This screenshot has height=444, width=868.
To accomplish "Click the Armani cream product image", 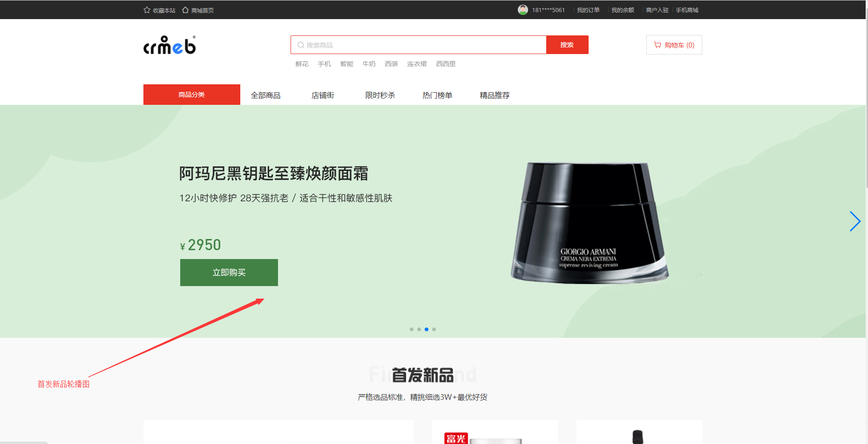I will click(x=590, y=222).
